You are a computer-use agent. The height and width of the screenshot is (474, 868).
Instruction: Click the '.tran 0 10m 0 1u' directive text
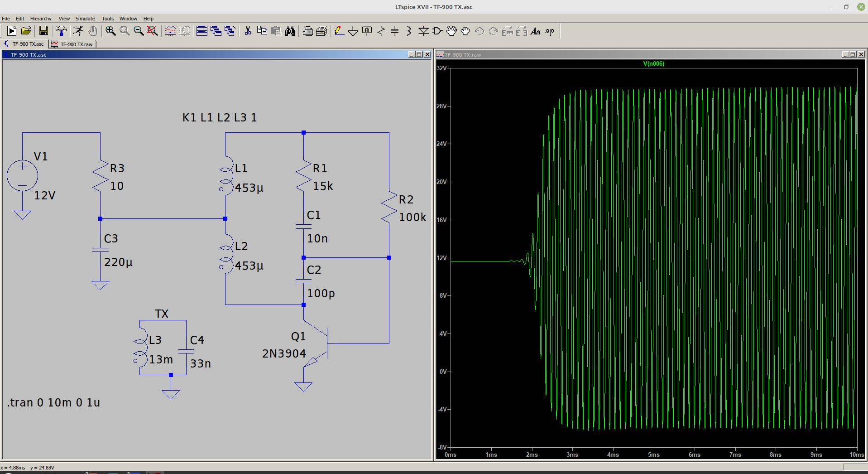pyautogui.click(x=53, y=402)
